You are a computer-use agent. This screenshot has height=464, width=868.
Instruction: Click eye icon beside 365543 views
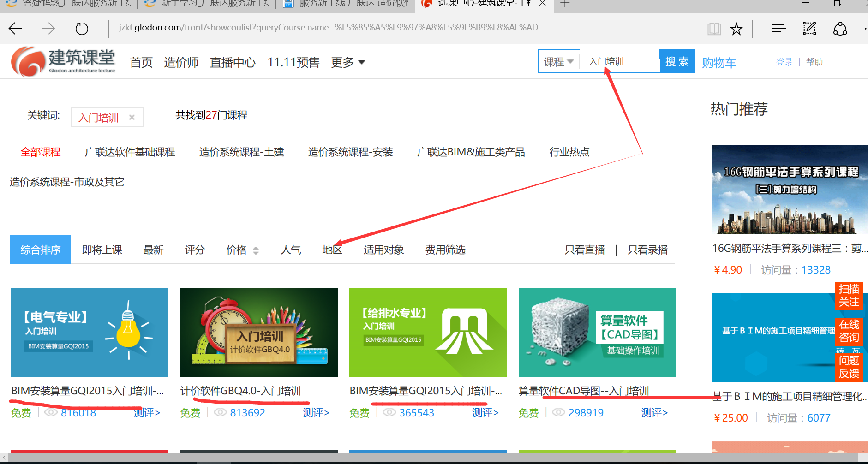pos(389,412)
